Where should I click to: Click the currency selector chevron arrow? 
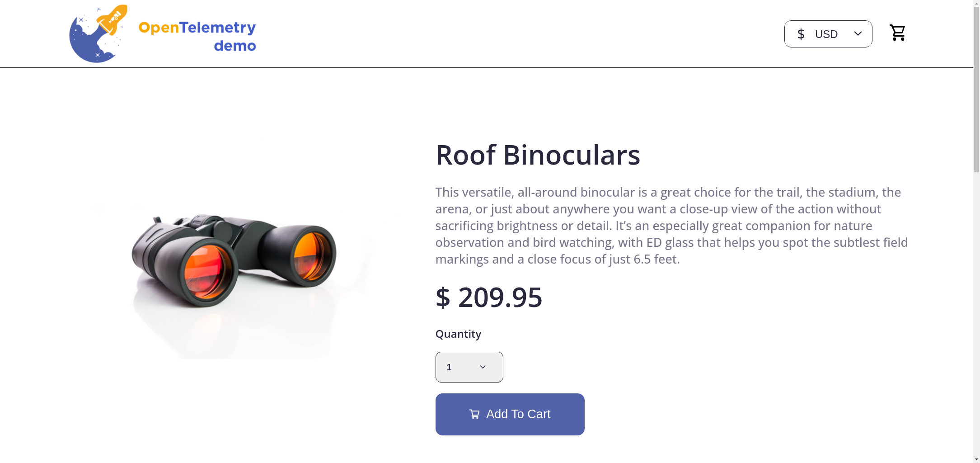[x=858, y=34]
